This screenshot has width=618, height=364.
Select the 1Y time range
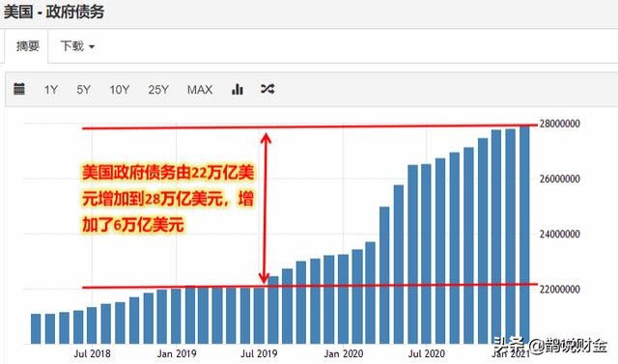tap(51, 90)
